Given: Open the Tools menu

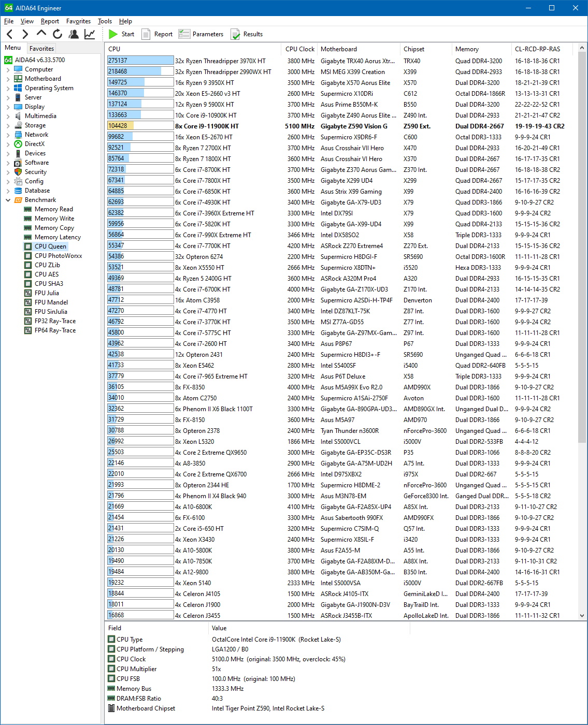Looking at the screenshot, I should (105, 21).
